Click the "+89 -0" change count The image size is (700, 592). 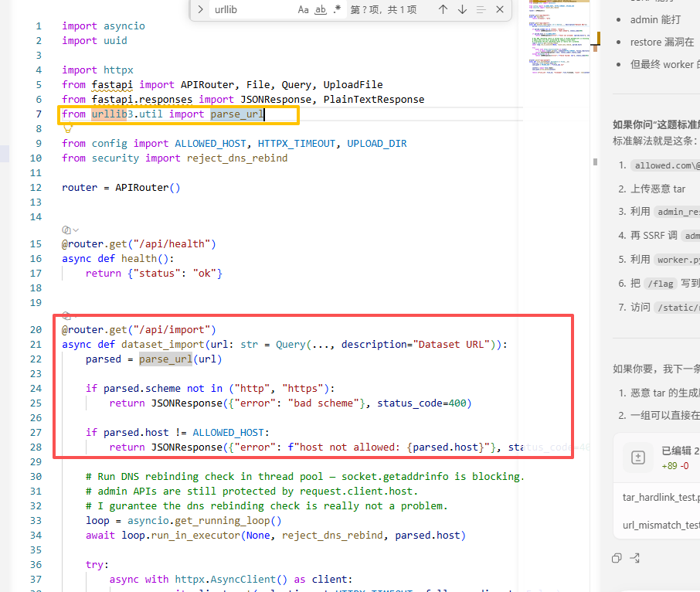(x=675, y=466)
